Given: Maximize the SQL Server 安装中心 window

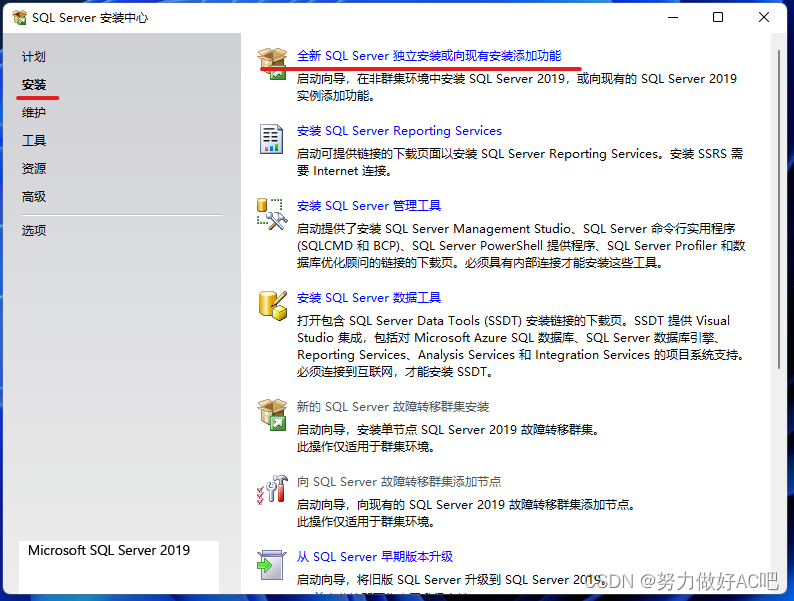Looking at the screenshot, I should point(718,17).
